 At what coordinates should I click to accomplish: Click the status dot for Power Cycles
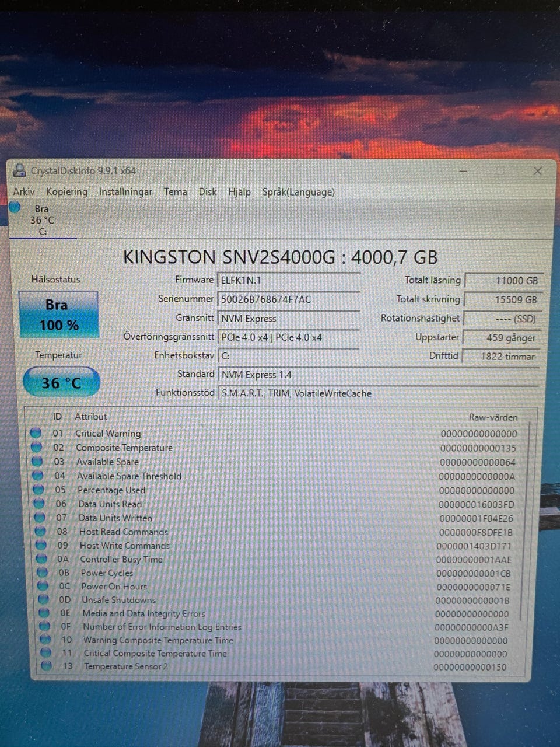click(x=43, y=573)
